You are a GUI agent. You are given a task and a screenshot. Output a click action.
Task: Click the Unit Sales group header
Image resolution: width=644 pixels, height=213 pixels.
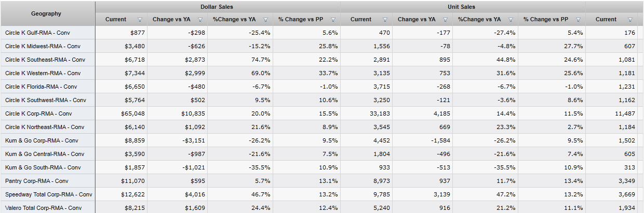coord(462,7)
